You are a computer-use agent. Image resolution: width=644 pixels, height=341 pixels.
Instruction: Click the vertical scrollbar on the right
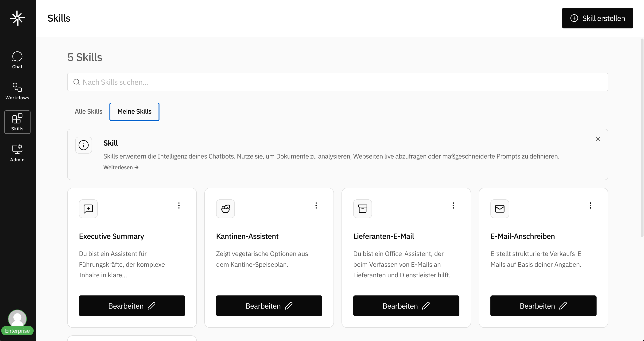coord(642,137)
